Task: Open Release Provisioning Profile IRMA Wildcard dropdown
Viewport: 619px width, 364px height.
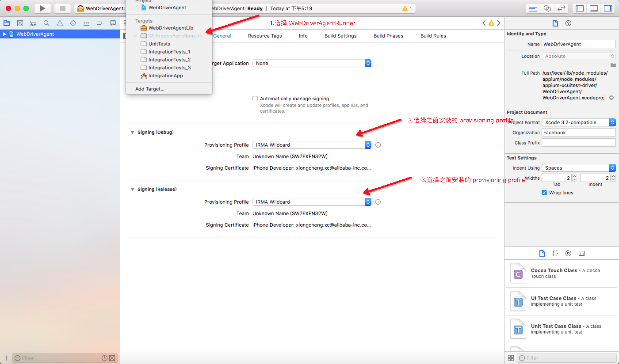Action: (312, 202)
